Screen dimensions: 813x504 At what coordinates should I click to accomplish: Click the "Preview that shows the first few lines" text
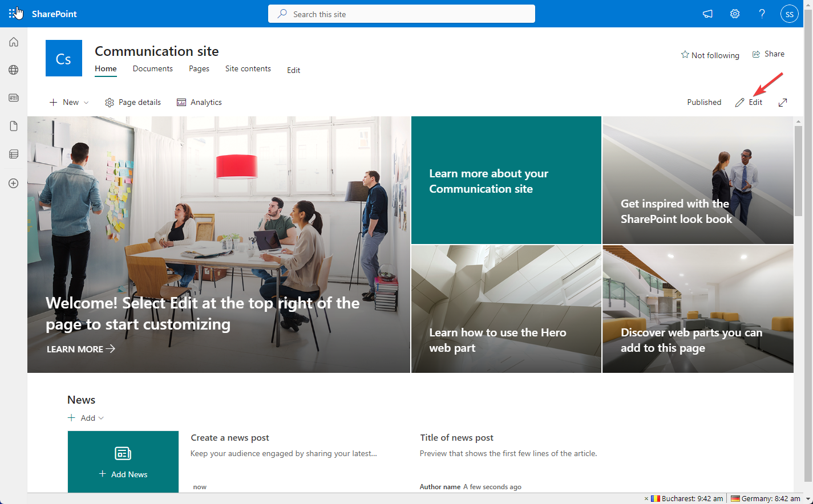pos(508,454)
